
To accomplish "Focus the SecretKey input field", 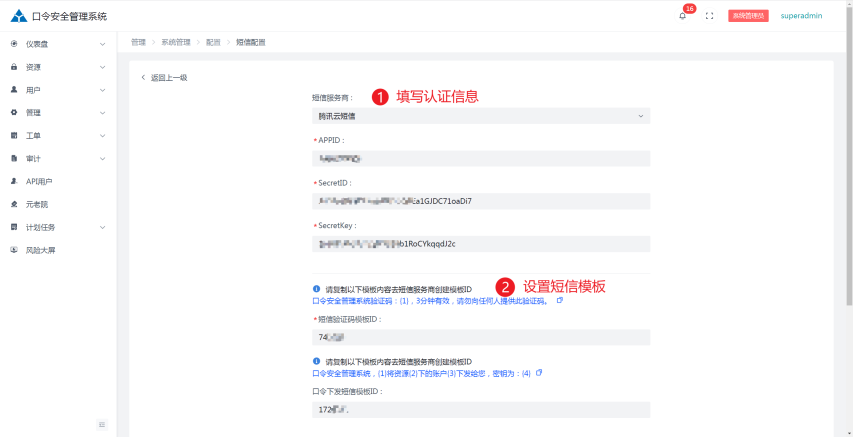I will [480, 243].
